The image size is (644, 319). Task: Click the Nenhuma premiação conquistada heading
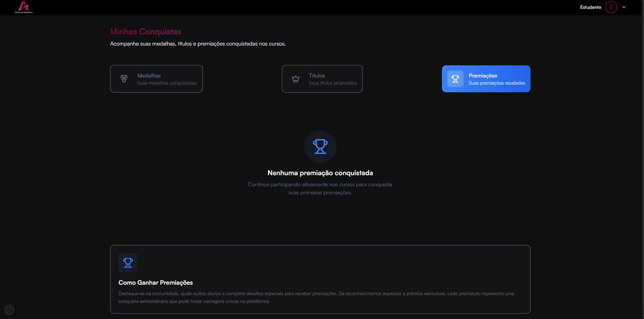[x=320, y=173]
